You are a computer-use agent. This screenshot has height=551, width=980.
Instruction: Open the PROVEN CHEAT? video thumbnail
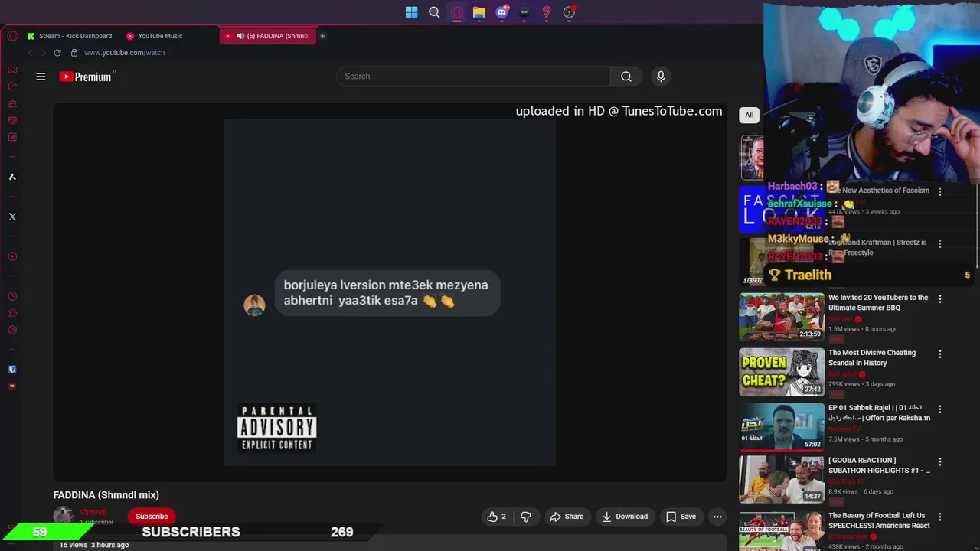click(x=782, y=372)
